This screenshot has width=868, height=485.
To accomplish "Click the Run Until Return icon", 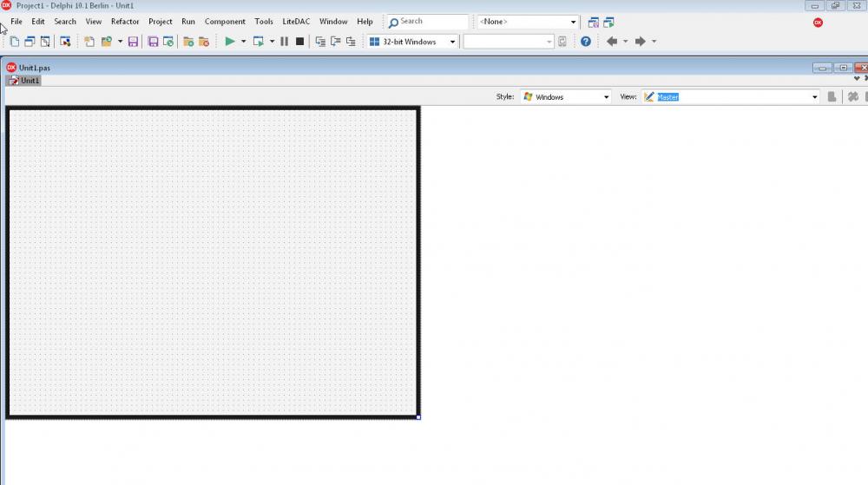I will (351, 42).
